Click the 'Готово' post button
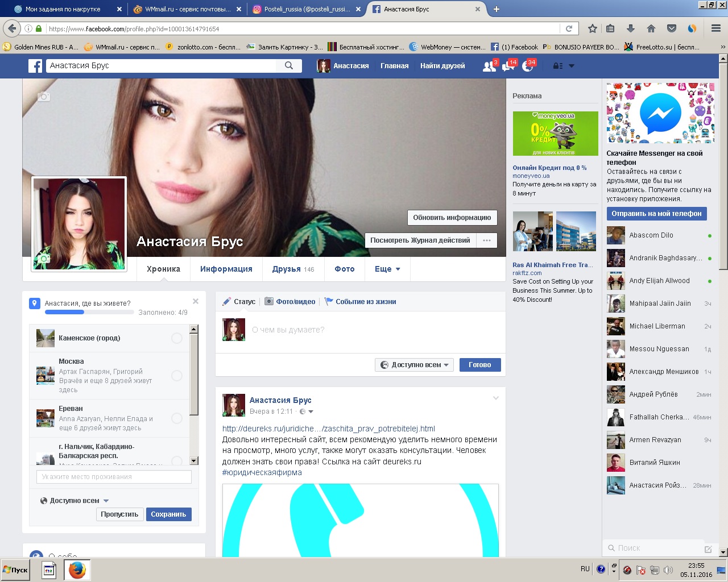728x582 pixels. coord(480,365)
